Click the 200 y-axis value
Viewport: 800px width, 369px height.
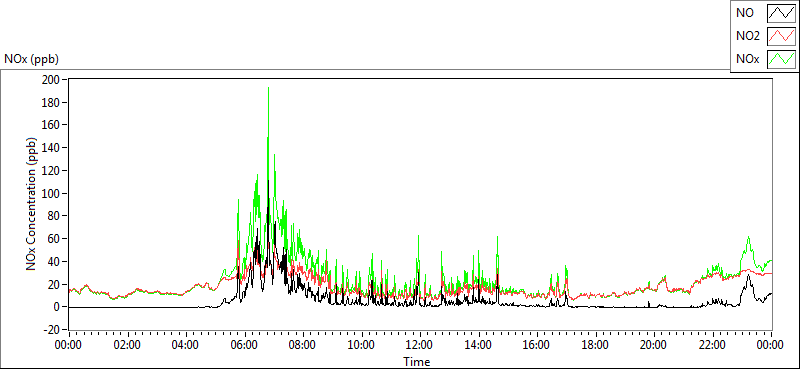tap(50, 80)
